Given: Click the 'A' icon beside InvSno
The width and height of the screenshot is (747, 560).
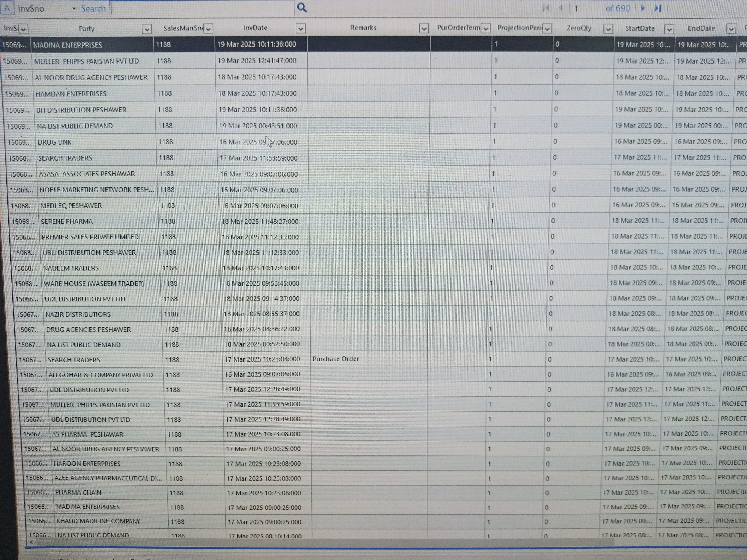Looking at the screenshot, I should pyautogui.click(x=7, y=8).
